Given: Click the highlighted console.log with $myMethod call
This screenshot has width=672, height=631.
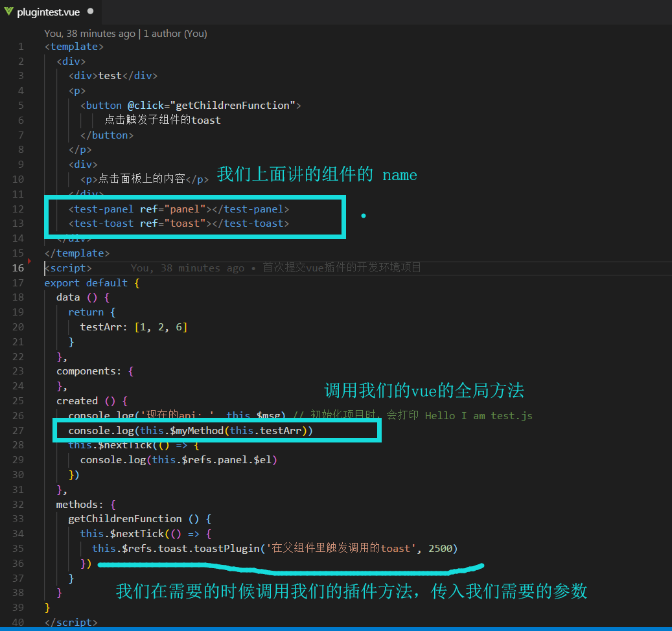Looking at the screenshot, I should point(191,430).
